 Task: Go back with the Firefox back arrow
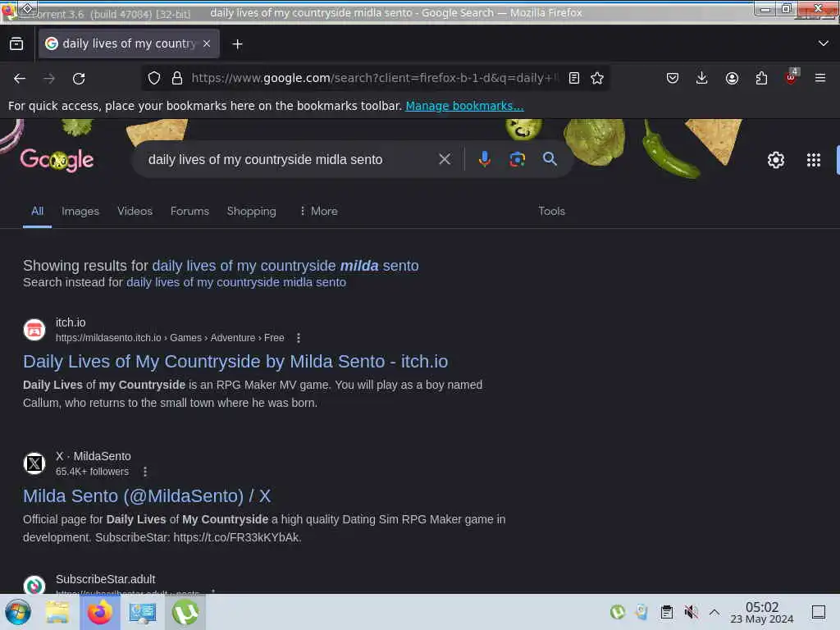(20, 78)
